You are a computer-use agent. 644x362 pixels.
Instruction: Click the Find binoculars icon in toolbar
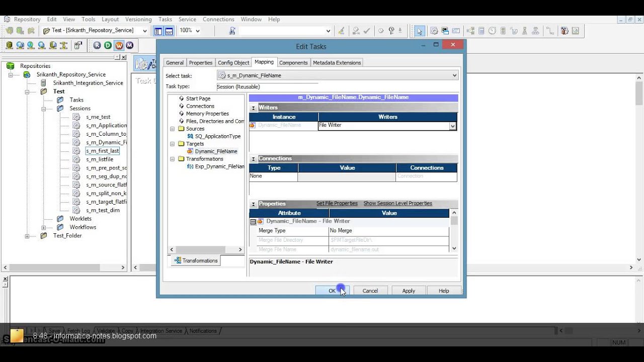[x=232, y=31]
